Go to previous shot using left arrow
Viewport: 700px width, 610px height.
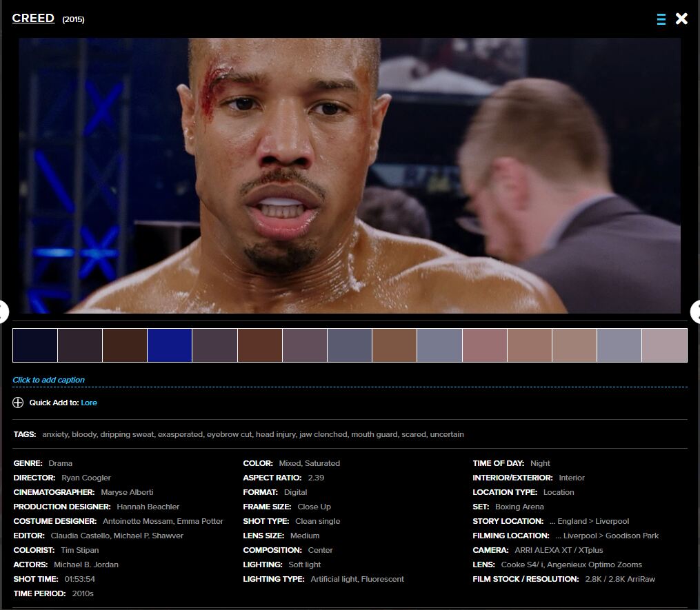[3, 312]
